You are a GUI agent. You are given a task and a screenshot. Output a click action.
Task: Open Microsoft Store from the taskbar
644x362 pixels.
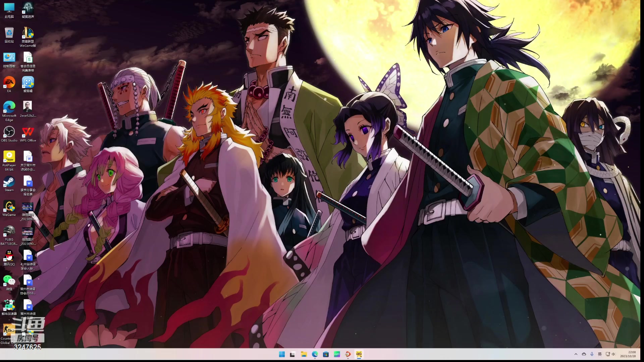(326, 354)
